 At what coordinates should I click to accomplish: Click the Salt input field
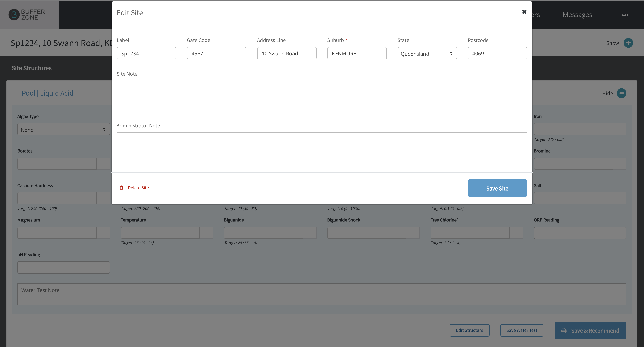[x=573, y=198]
